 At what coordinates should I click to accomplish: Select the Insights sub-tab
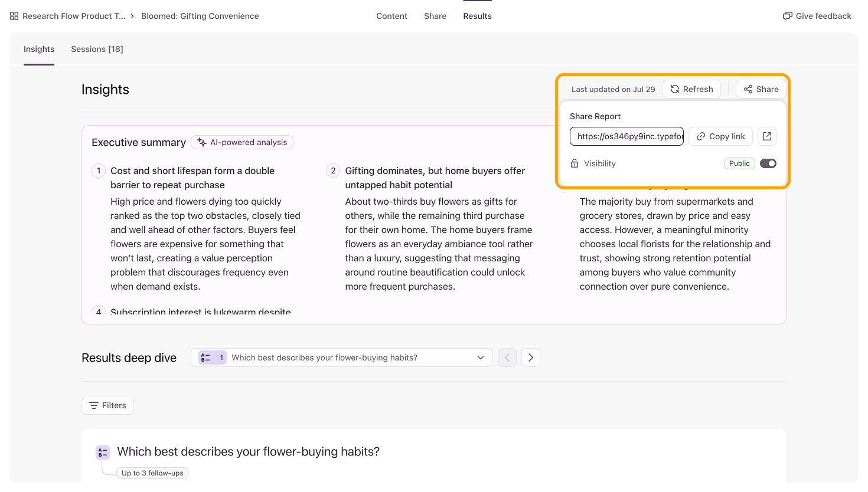click(39, 49)
